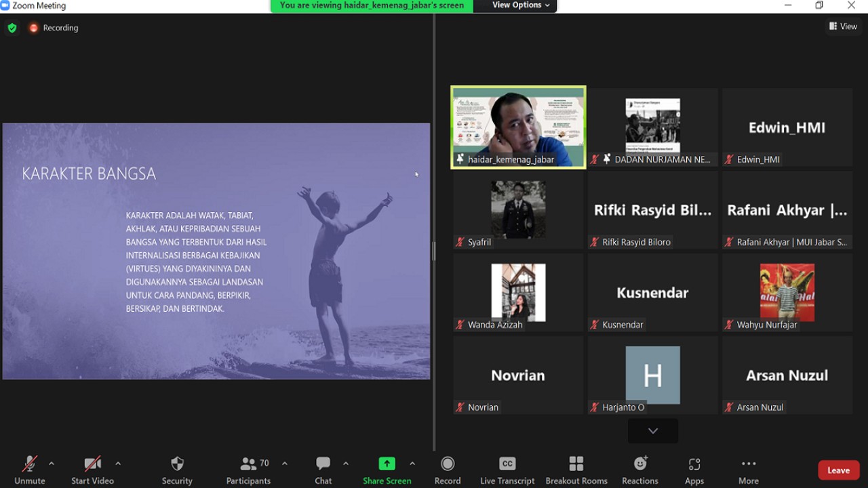Open the Participants panel

[248, 464]
